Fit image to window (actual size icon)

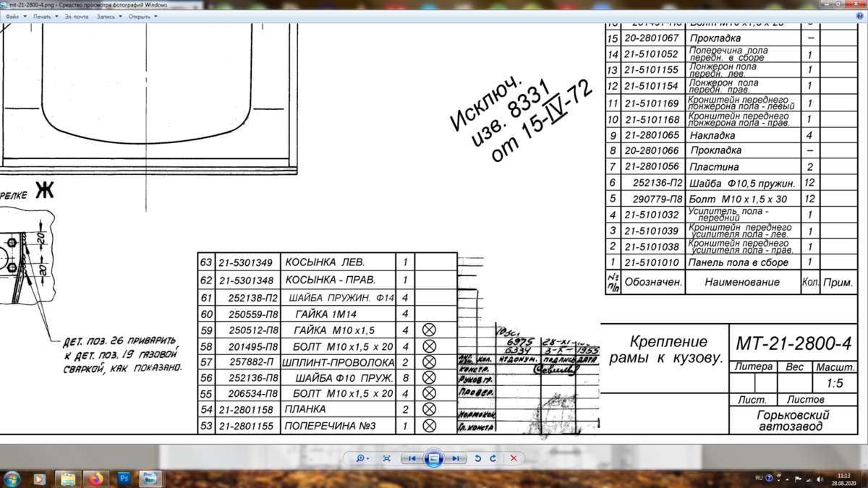pyautogui.click(x=387, y=458)
